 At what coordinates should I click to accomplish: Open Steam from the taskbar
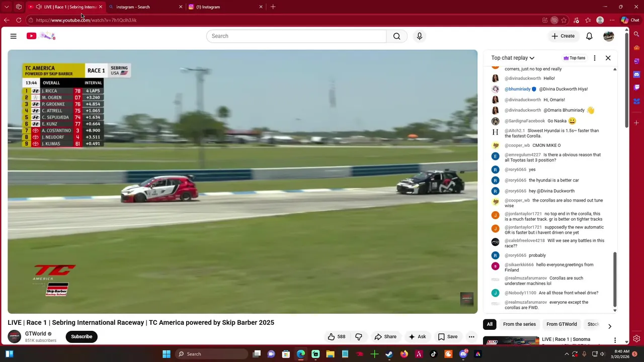[x=389, y=354]
